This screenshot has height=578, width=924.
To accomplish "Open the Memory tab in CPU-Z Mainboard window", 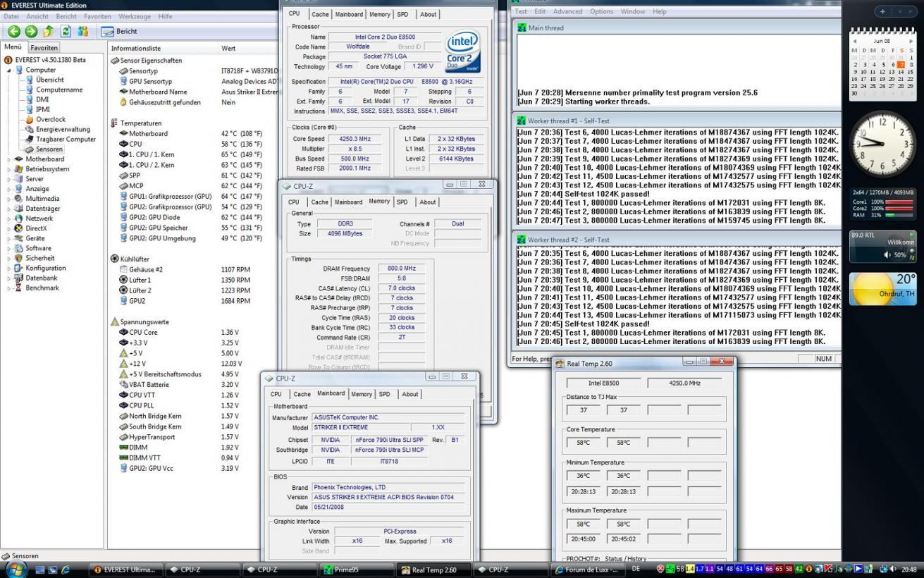I will [362, 394].
